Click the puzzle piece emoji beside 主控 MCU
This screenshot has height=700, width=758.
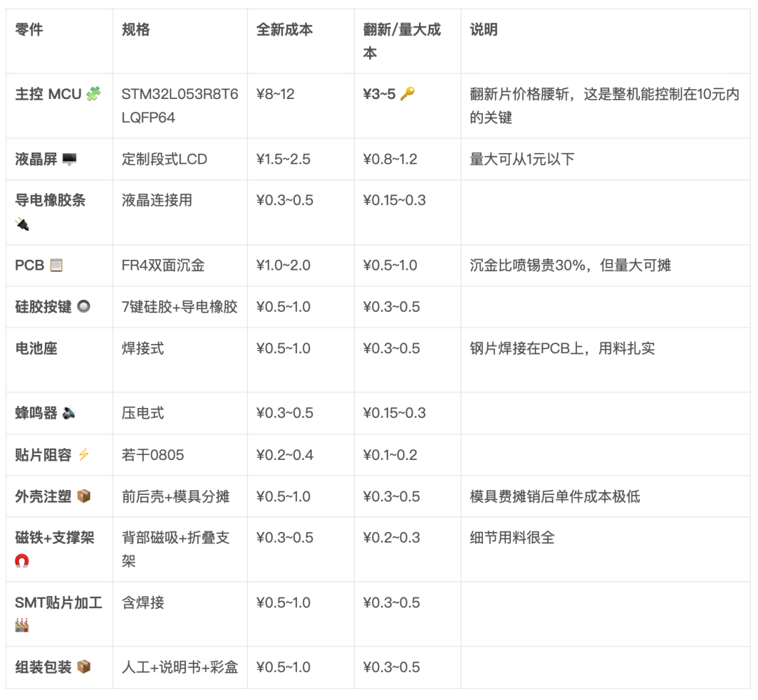click(93, 93)
